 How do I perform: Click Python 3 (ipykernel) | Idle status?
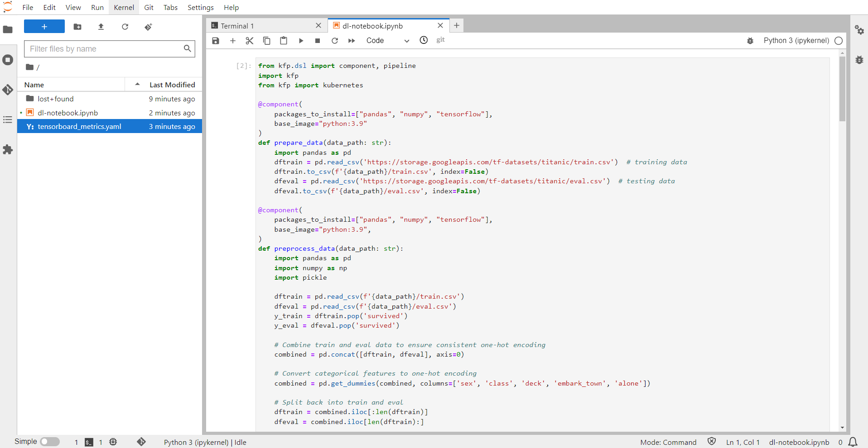205,442
